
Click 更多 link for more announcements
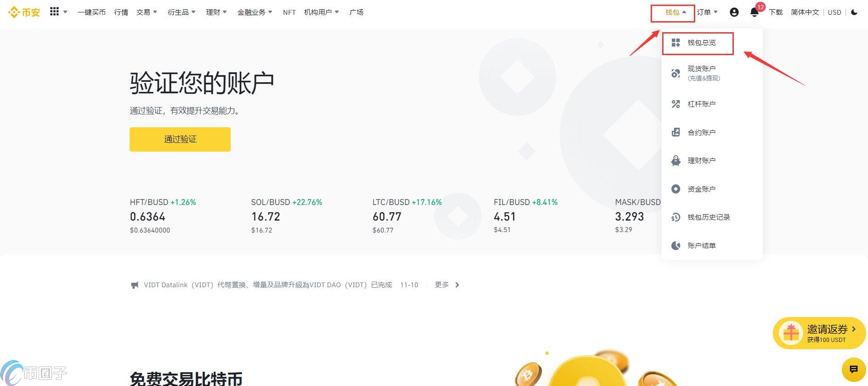(446, 285)
